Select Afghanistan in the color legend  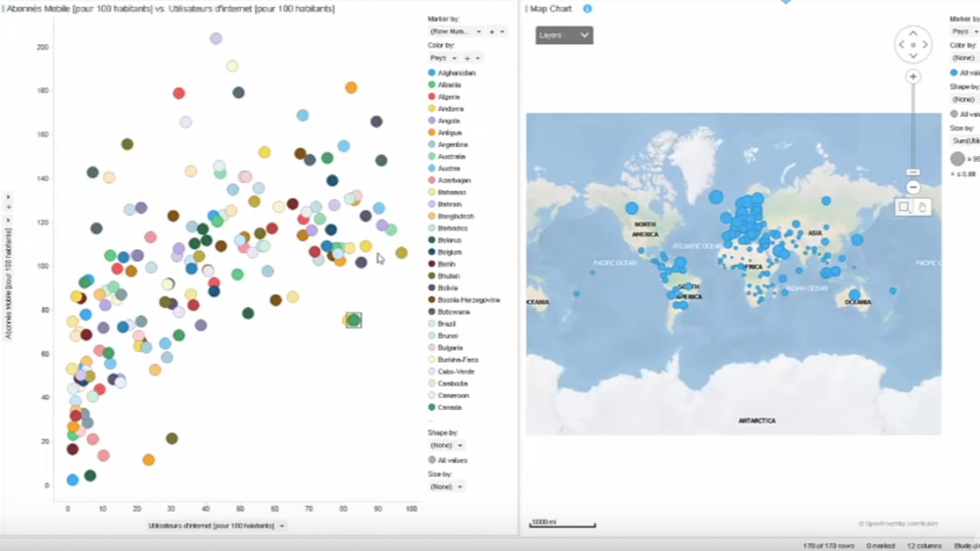coord(456,73)
